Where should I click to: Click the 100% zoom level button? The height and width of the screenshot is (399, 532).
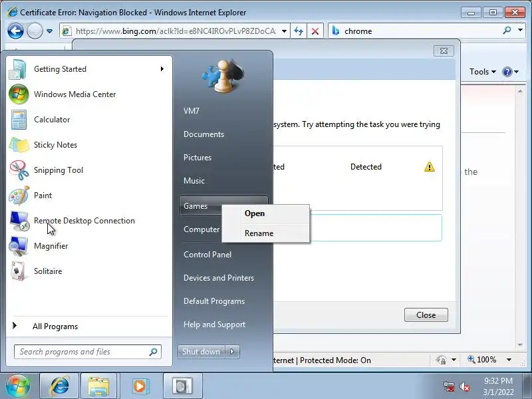coord(482,360)
